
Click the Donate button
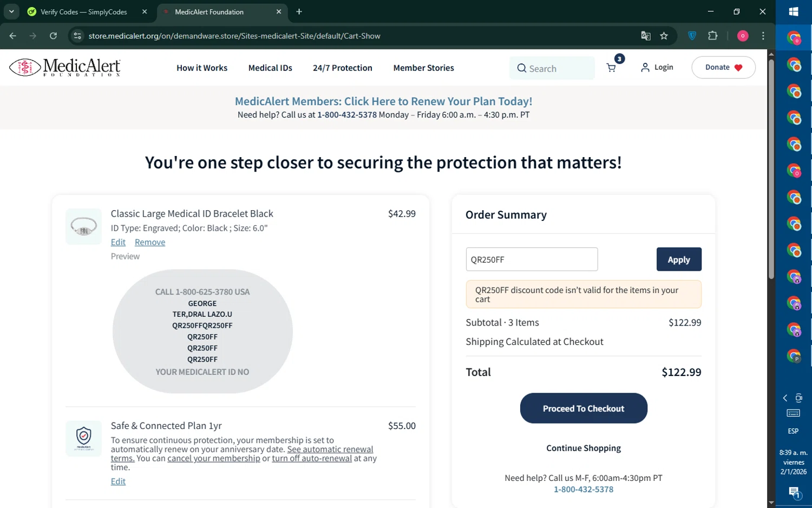pos(723,67)
